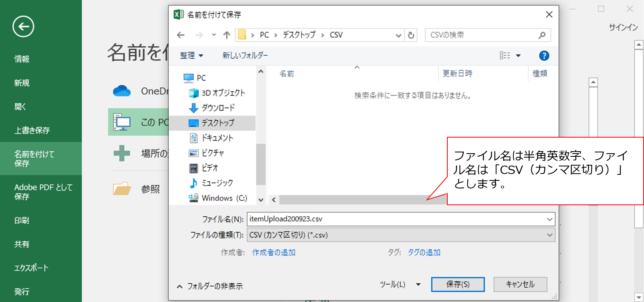Screen dimensions: 644x302
Task: Open the ファイルの種類 dropdown
Action: click(401, 235)
